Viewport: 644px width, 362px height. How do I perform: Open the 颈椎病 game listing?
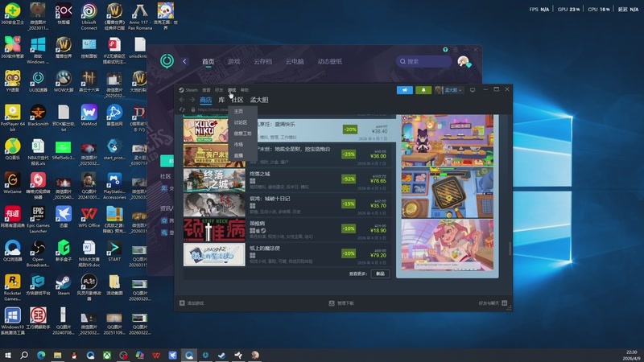(287, 229)
